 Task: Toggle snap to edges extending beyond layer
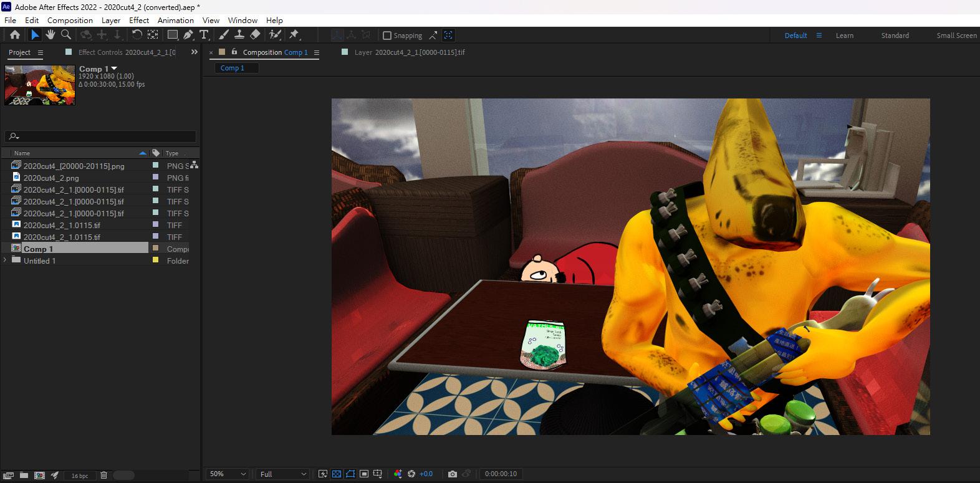point(433,36)
